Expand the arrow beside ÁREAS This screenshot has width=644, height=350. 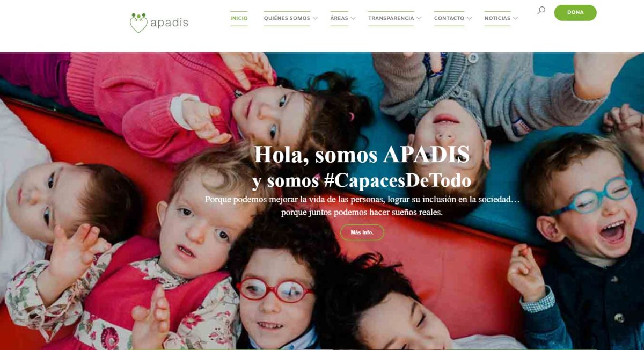pyautogui.click(x=353, y=18)
